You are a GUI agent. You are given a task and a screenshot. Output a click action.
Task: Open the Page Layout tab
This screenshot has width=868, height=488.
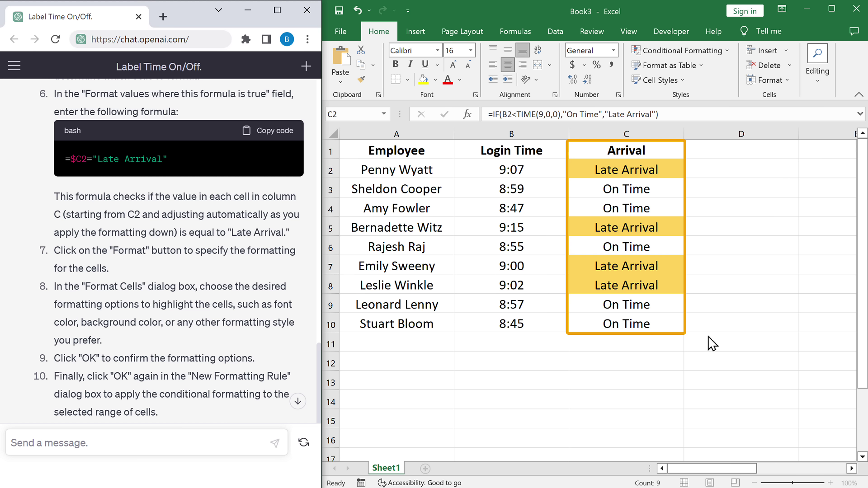coord(462,31)
